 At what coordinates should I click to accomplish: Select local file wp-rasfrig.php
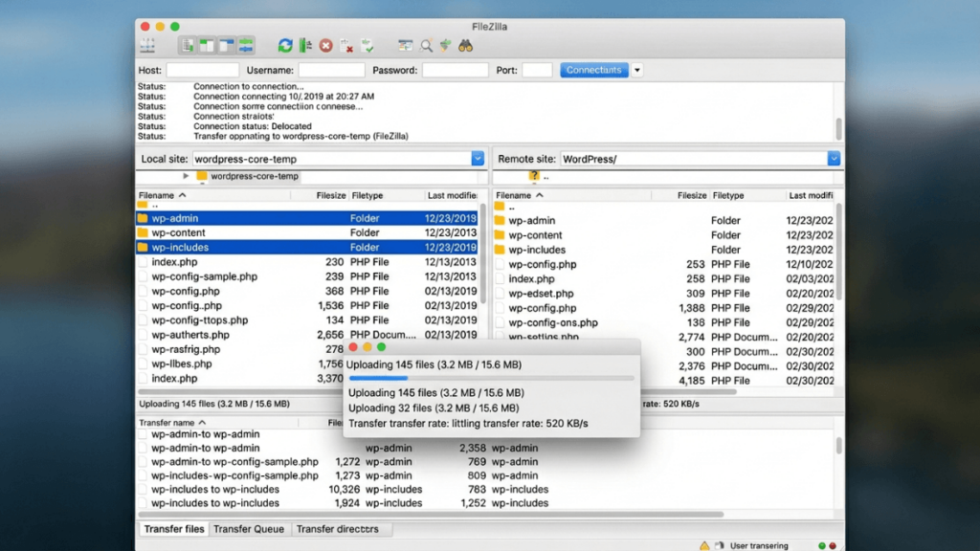(186, 349)
